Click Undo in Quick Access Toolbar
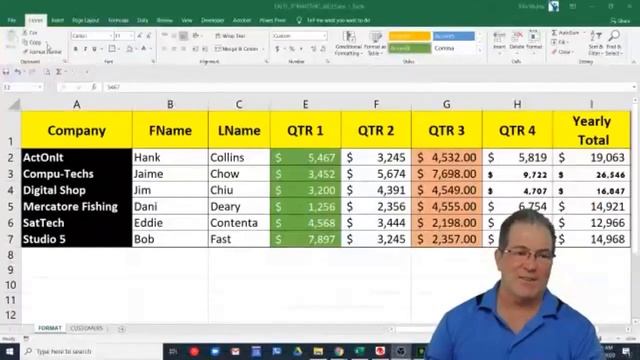Viewport: 640px width, 360px height. 18,72
